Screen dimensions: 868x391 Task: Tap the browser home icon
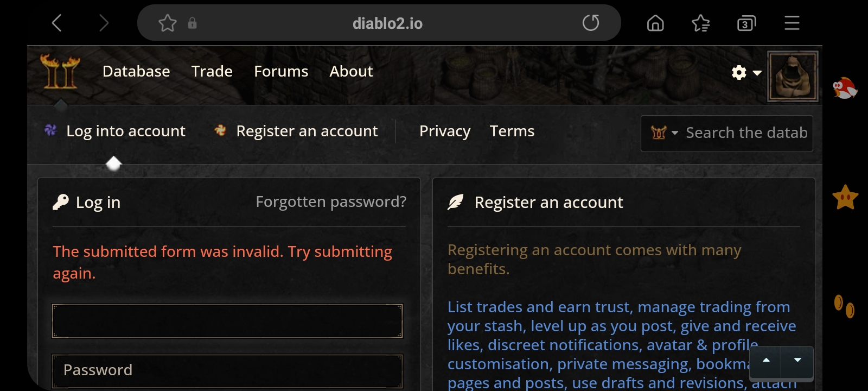[655, 23]
